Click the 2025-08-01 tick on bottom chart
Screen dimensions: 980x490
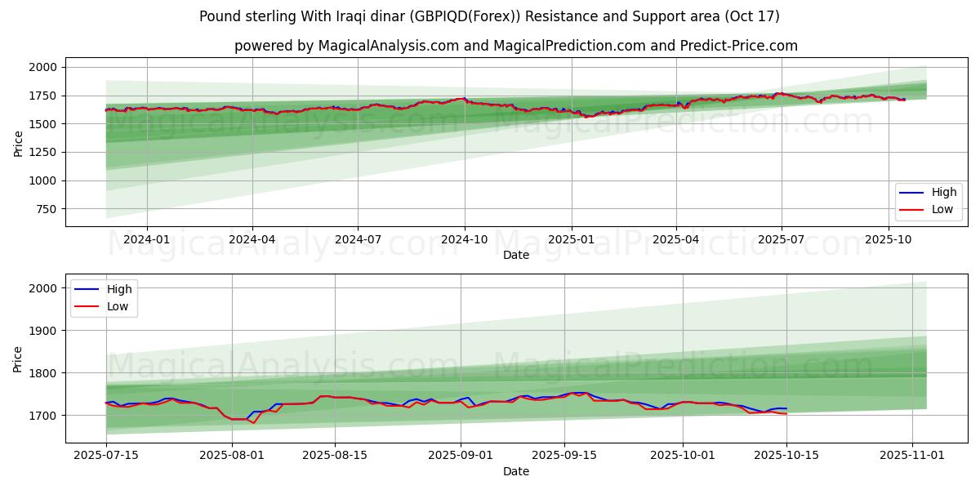pos(232,456)
